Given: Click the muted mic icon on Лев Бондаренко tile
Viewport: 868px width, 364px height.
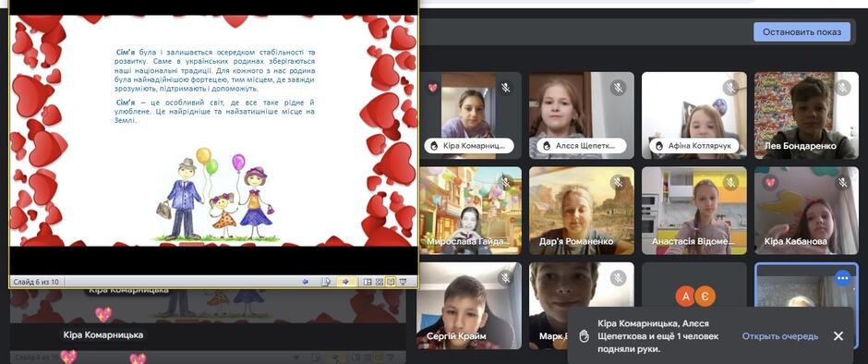Looking at the screenshot, I should pos(842,88).
